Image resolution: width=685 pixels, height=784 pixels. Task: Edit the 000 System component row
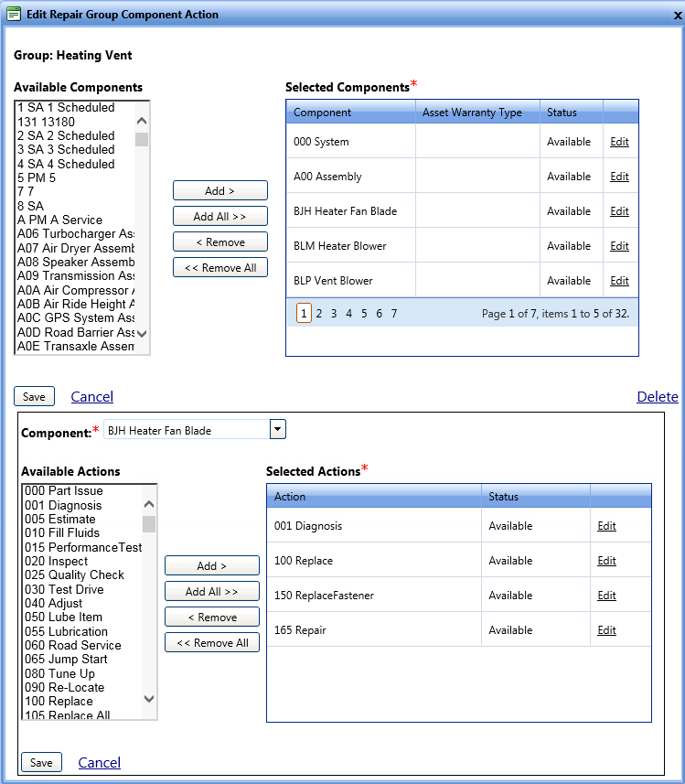[x=619, y=142]
